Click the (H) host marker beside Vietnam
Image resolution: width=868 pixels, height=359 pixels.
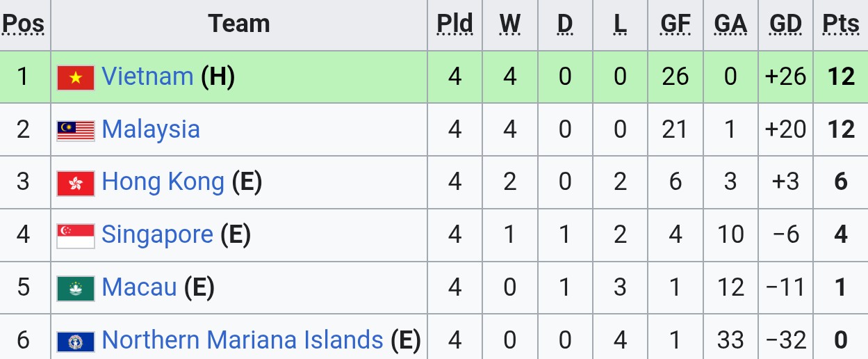(x=218, y=76)
